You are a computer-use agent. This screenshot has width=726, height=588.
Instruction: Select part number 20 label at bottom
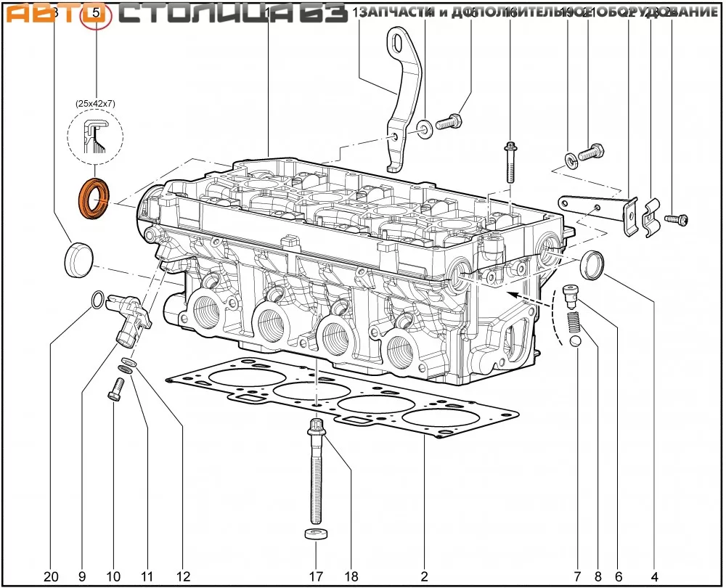50,577
